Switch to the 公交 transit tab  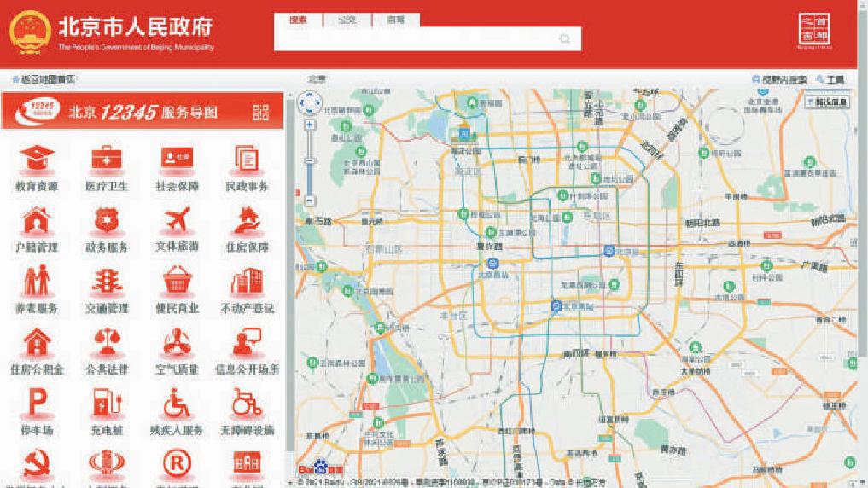[347, 20]
